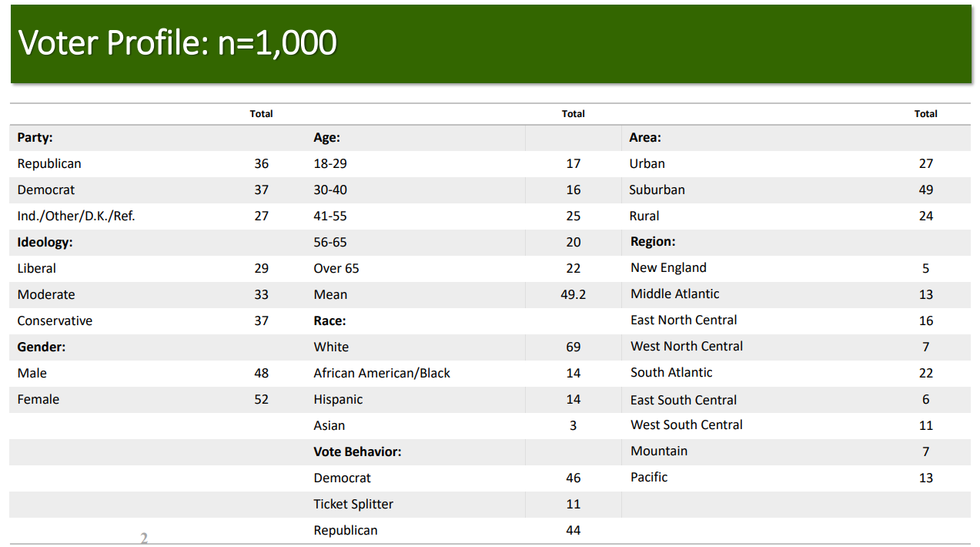Select the Suburban value '49'
The image size is (980, 547).
point(926,190)
